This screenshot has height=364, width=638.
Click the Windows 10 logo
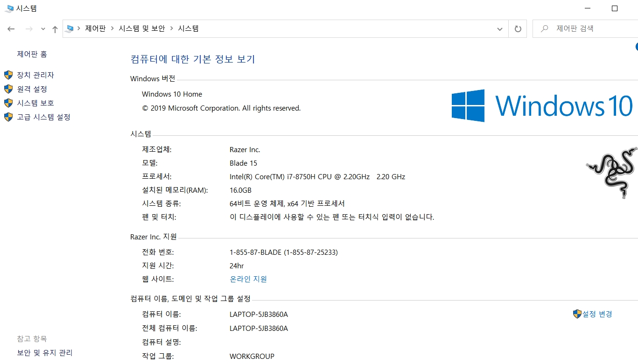[542, 105]
